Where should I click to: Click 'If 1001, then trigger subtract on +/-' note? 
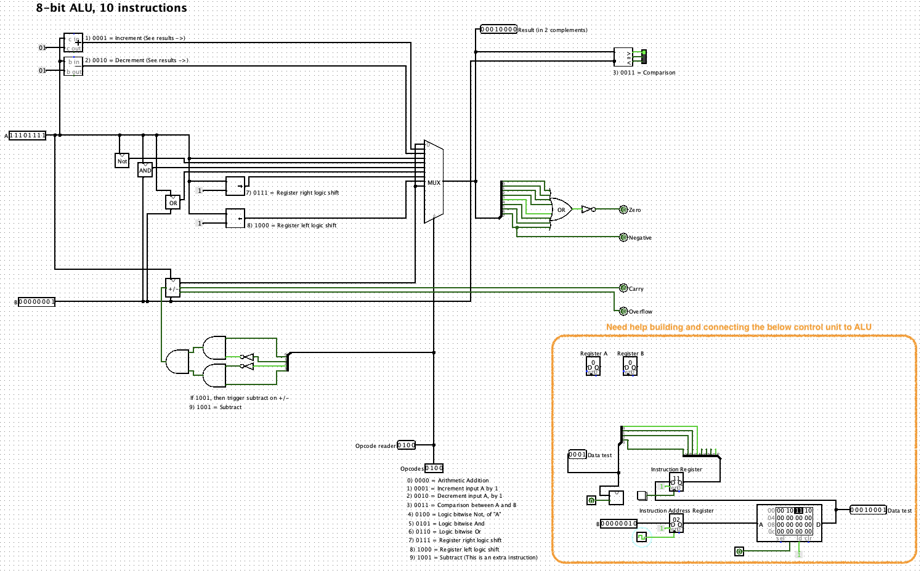point(239,398)
